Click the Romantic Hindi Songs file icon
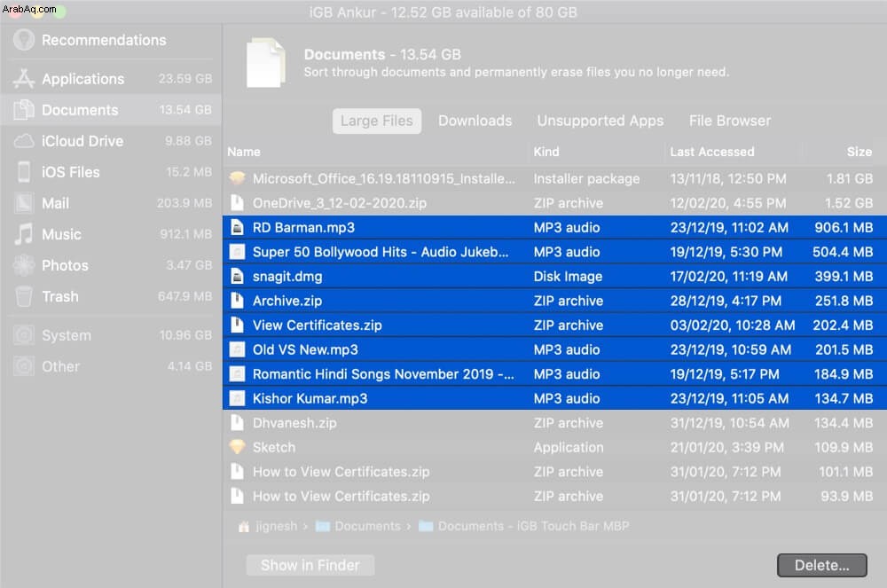The height and width of the screenshot is (588, 887). (237, 373)
